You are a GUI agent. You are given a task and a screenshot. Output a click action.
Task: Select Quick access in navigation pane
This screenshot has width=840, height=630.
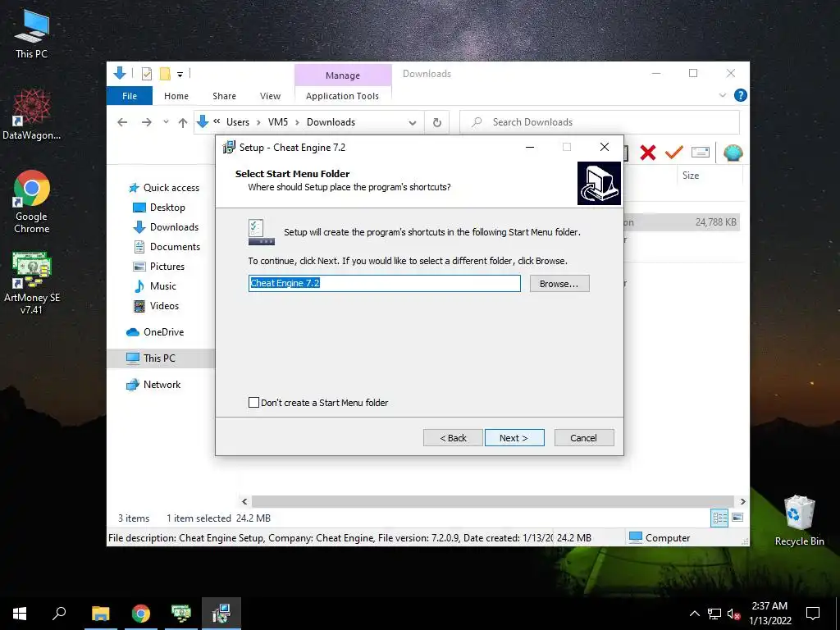click(164, 188)
